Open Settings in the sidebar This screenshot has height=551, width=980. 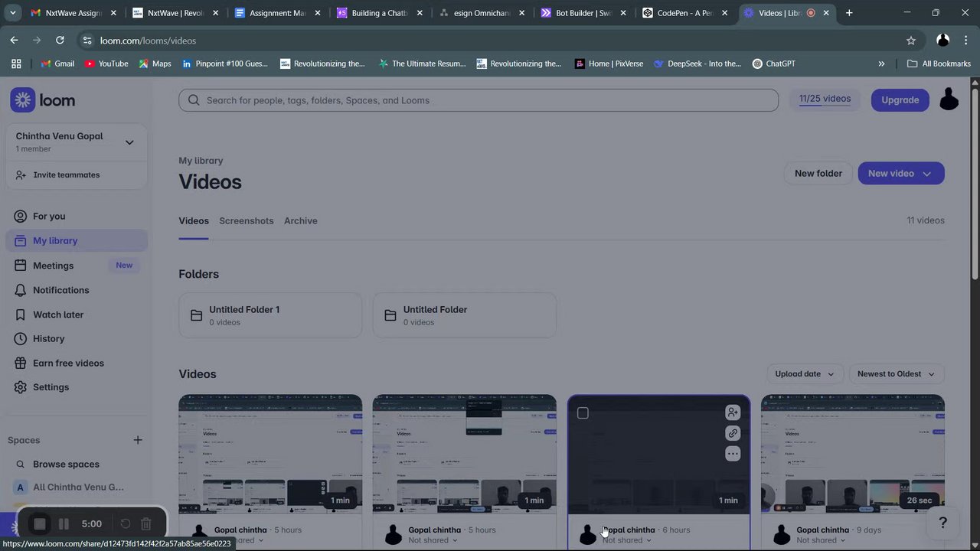[x=77, y=387]
